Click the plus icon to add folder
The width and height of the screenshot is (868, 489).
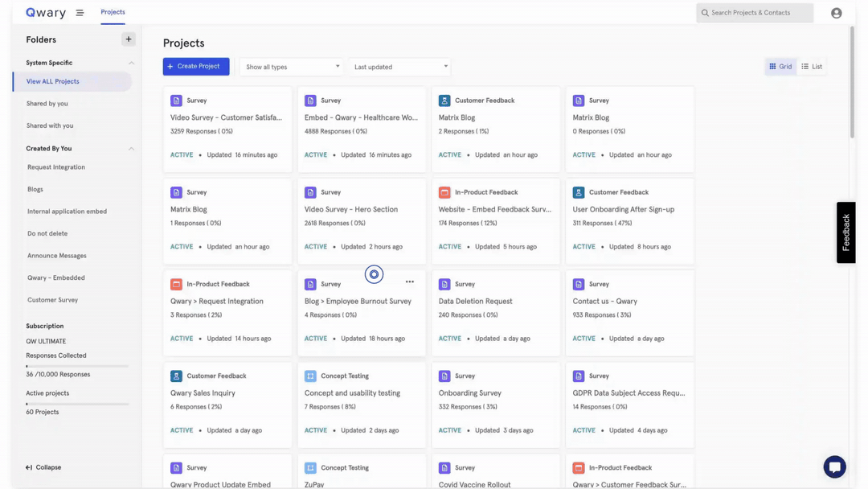tap(128, 39)
